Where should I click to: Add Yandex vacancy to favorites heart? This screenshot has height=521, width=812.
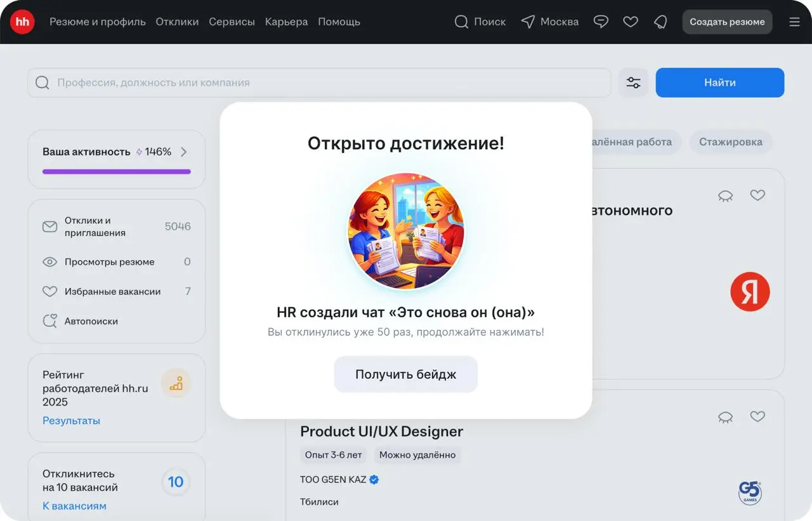757,195
